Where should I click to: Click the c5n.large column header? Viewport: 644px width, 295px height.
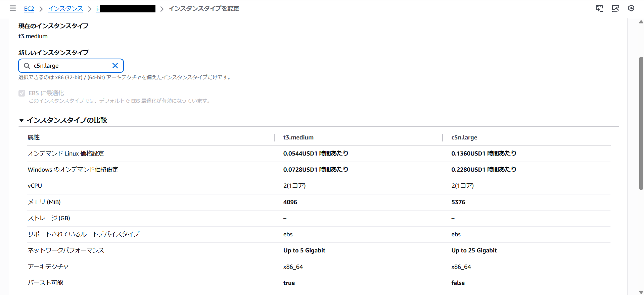tap(464, 137)
